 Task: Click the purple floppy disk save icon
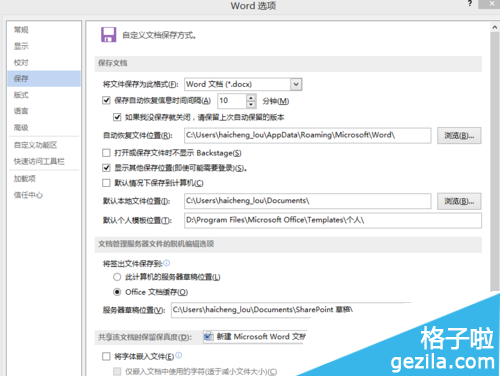109,35
